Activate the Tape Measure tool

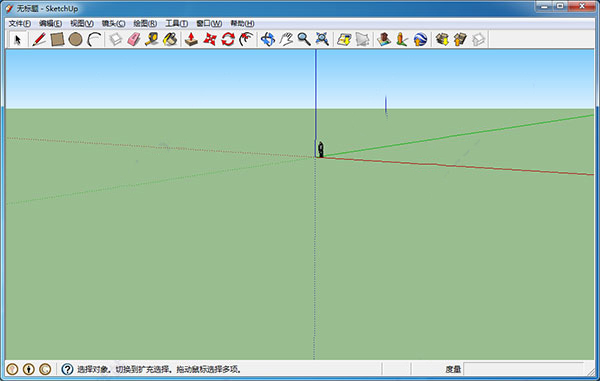point(152,39)
